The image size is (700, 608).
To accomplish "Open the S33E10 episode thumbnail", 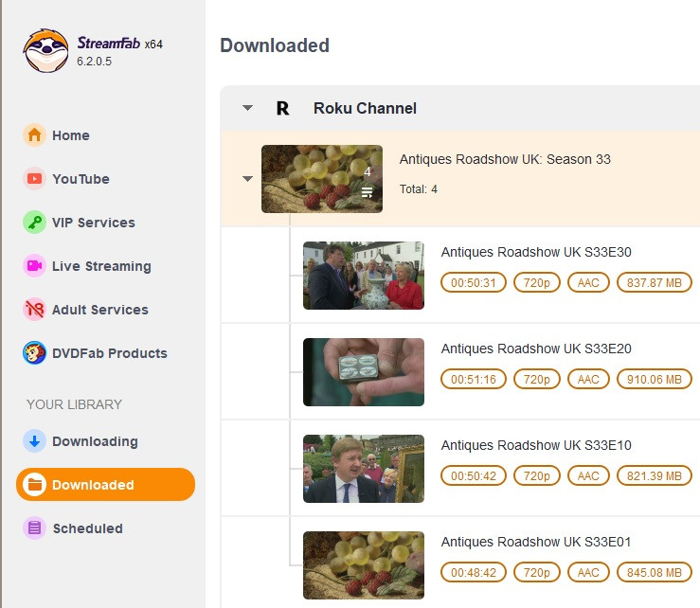I will click(364, 469).
